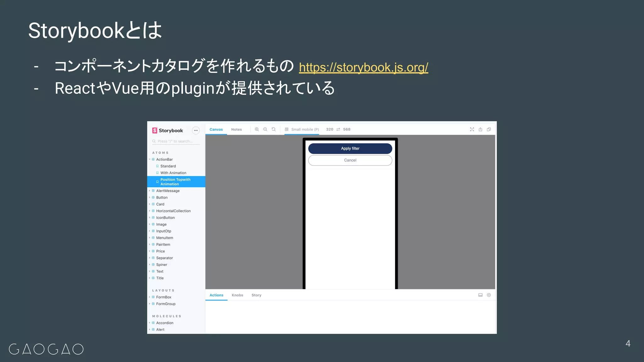Click the viewport width value 320
This screenshot has width=644, height=362.
pyautogui.click(x=330, y=129)
